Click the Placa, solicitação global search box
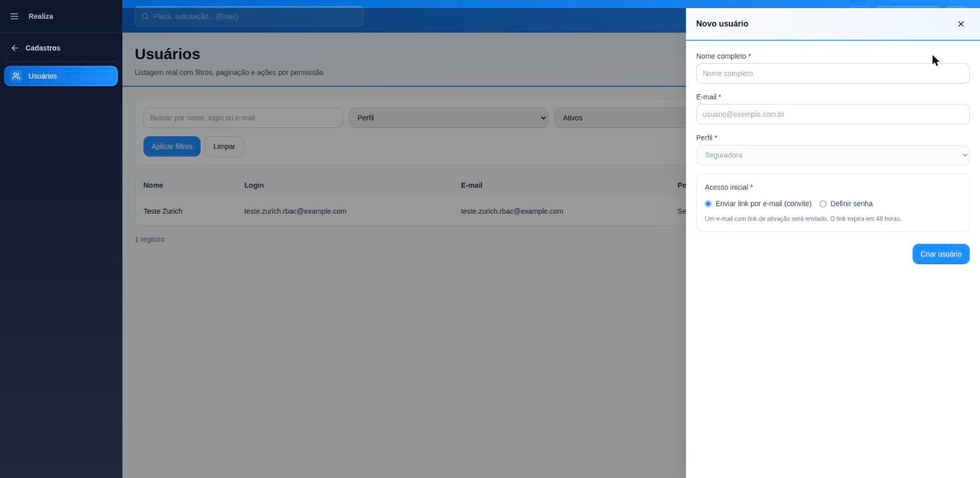 click(x=249, y=16)
